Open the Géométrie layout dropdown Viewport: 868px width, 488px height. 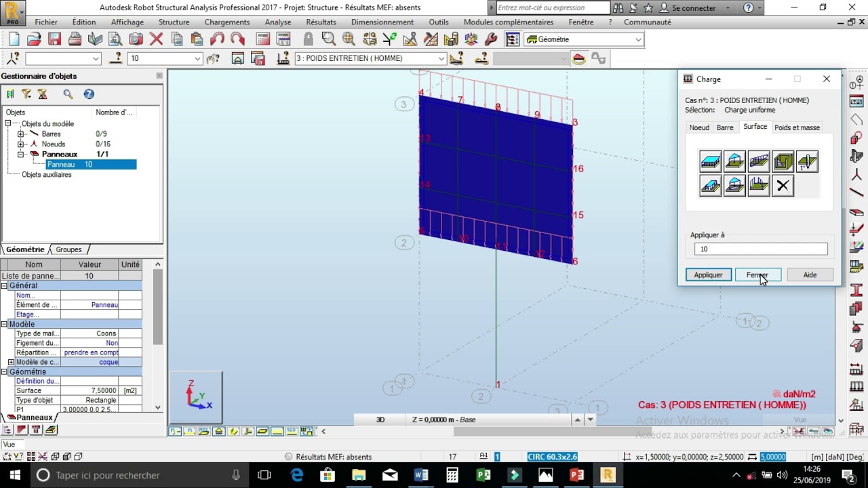point(583,39)
